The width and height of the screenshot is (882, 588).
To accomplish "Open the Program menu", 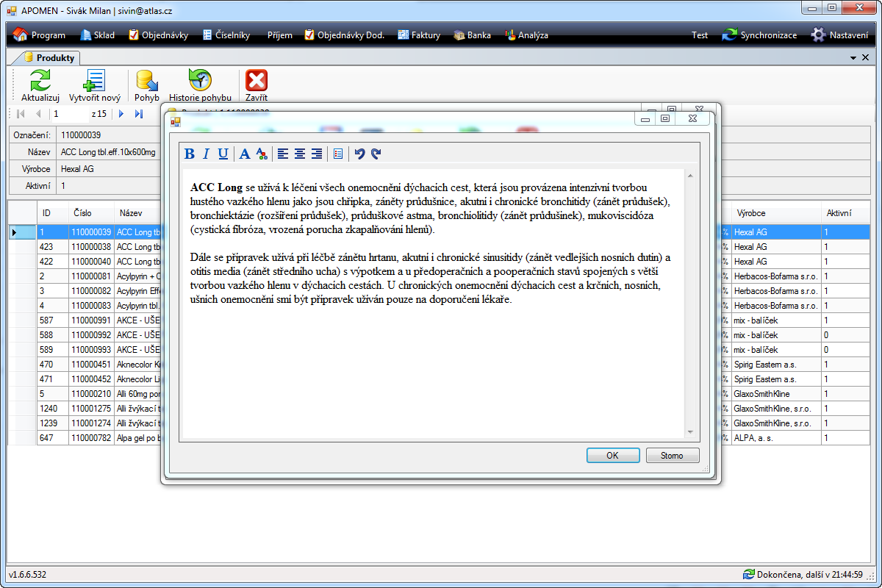I will 40,35.
